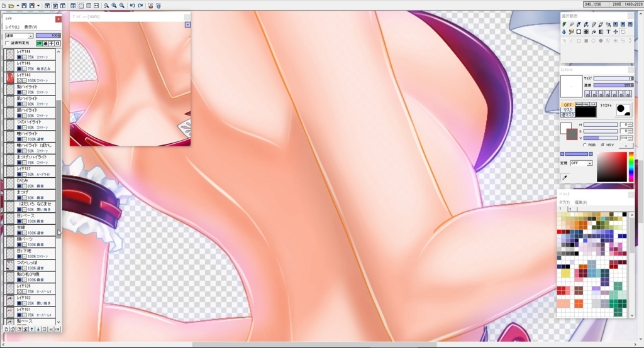Click the green OFF alpha-lock button
This screenshot has width=644, height=348.
point(39,43)
